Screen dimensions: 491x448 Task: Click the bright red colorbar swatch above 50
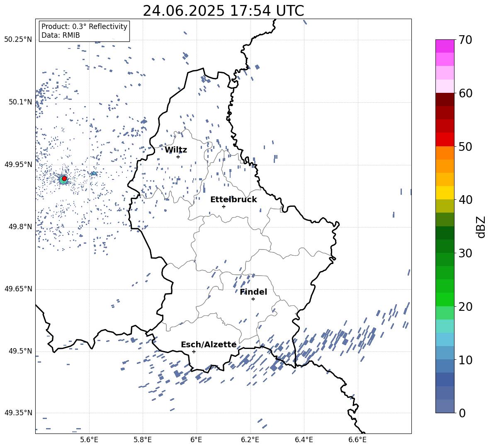445,140
